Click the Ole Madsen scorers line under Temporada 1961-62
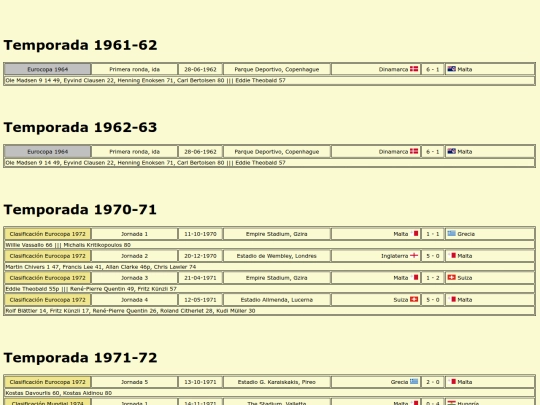The width and height of the screenshot is (540, 405). [270, 81]
